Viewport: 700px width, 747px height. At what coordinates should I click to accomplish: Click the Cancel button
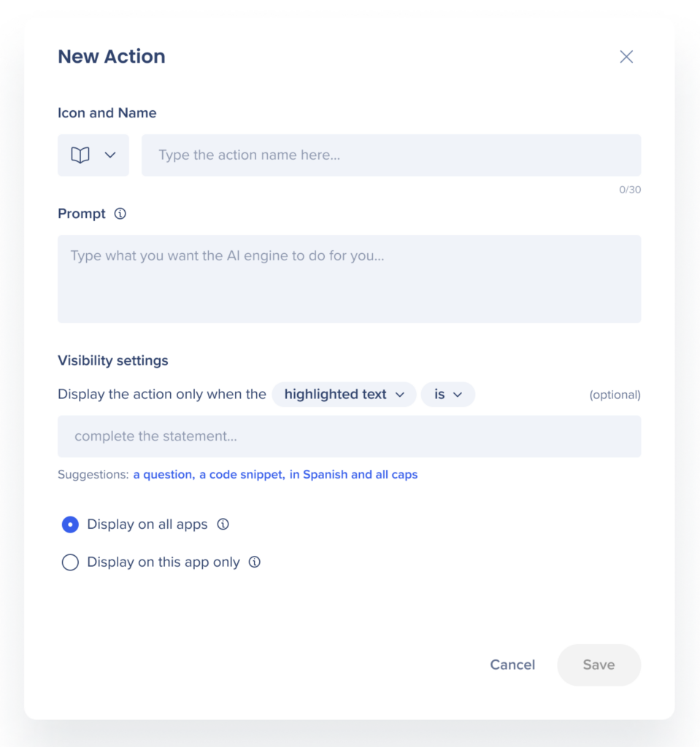point(512,665)
